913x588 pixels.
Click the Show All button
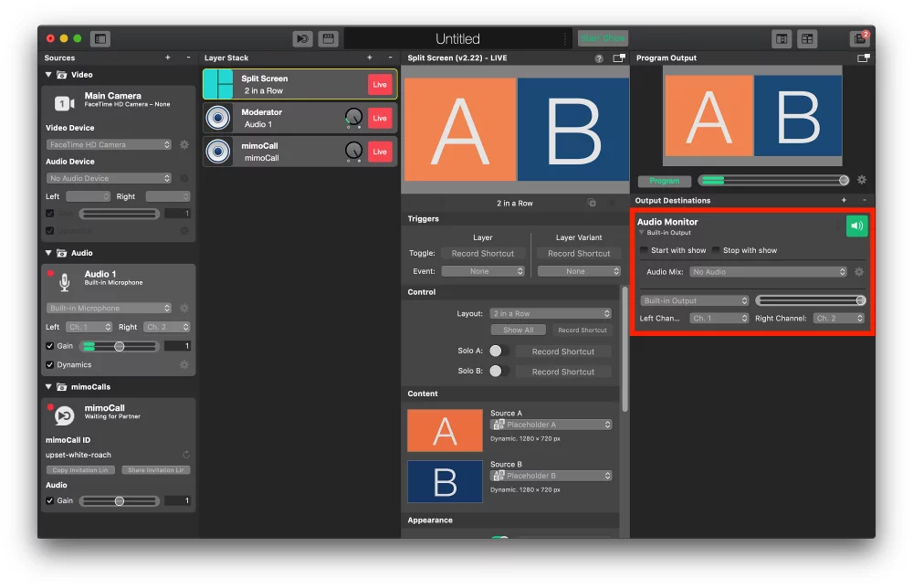tap(518, 331)
